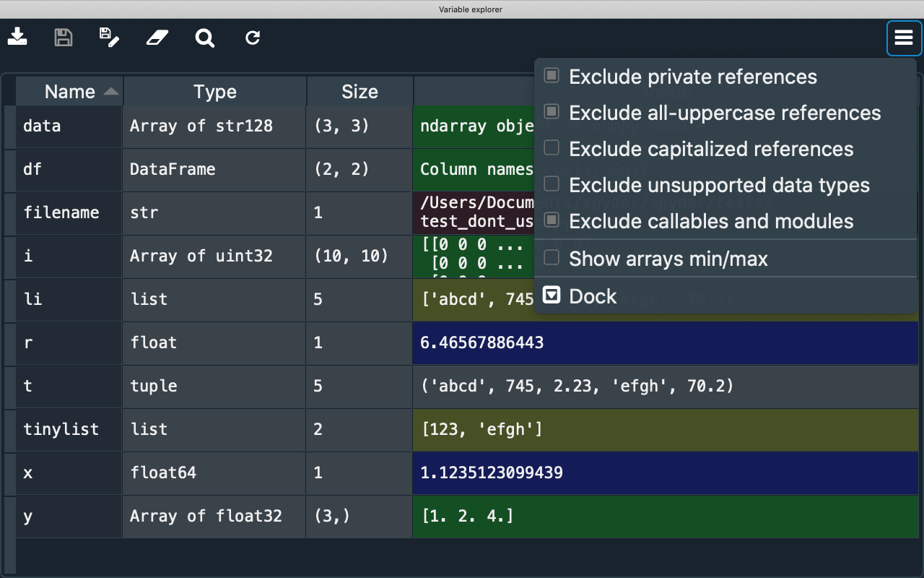Click the save data icon
Viewport: 924px width, 578px height.
click(x=64, y=37)
